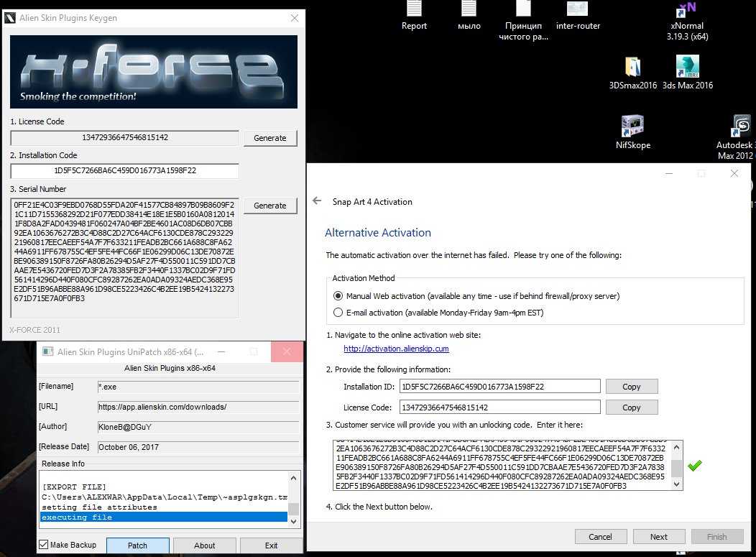Open the activation.alienskin.com link
This screenshot has height=557, width=756.
[396, 349]
